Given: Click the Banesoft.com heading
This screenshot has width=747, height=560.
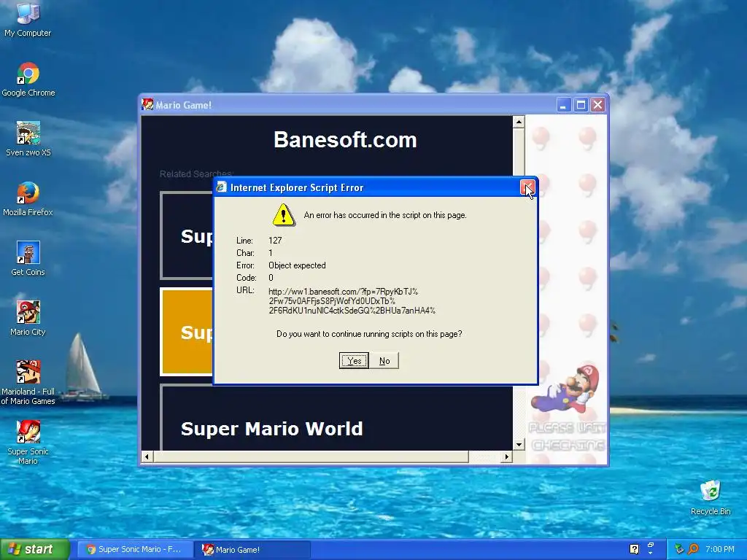Looking at the screenshot, I should [x=345, y=140].
